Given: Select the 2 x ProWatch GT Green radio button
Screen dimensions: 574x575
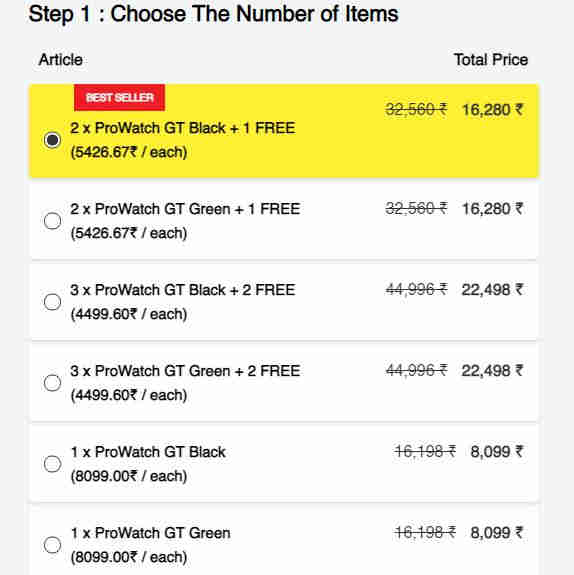Looking at the screenshot, I should 52,221.
